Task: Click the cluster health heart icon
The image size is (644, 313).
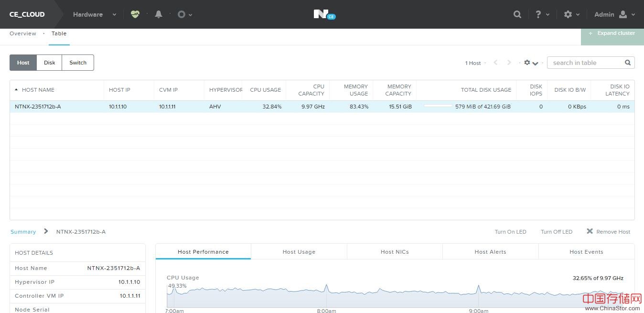Action: pos(135,14)
